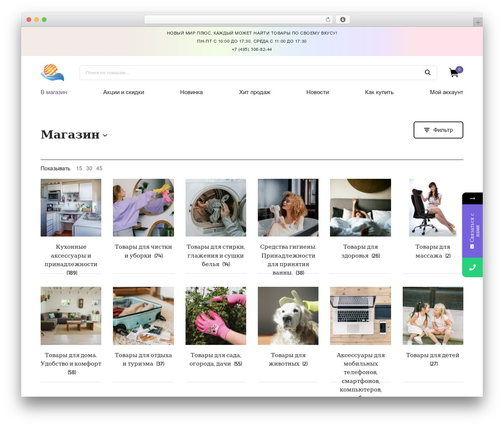Go to 'В магазин' menu item

click(54, 92)
